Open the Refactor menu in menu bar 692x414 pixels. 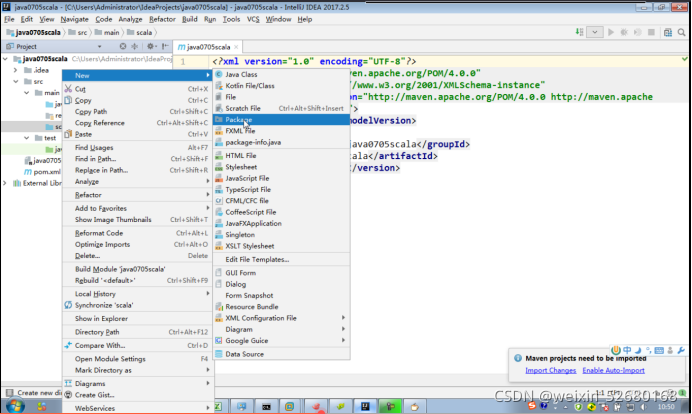pos(162,19)
